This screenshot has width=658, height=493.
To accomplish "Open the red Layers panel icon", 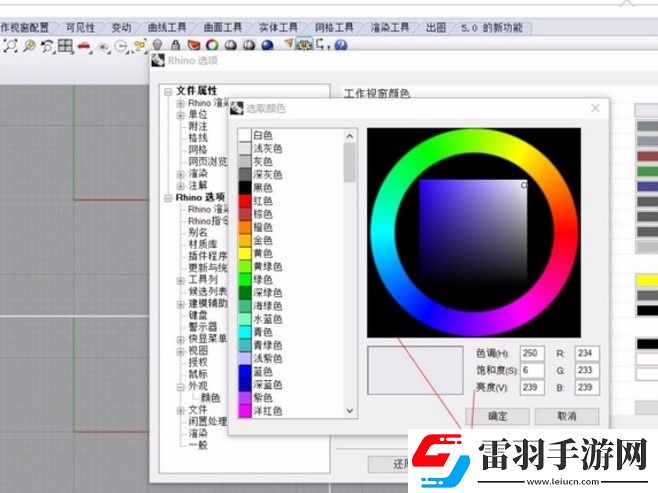I will (193, 44).
